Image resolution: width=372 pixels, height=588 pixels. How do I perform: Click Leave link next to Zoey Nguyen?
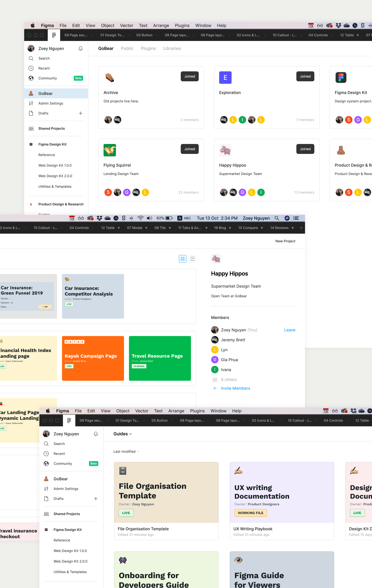point(290,330)
